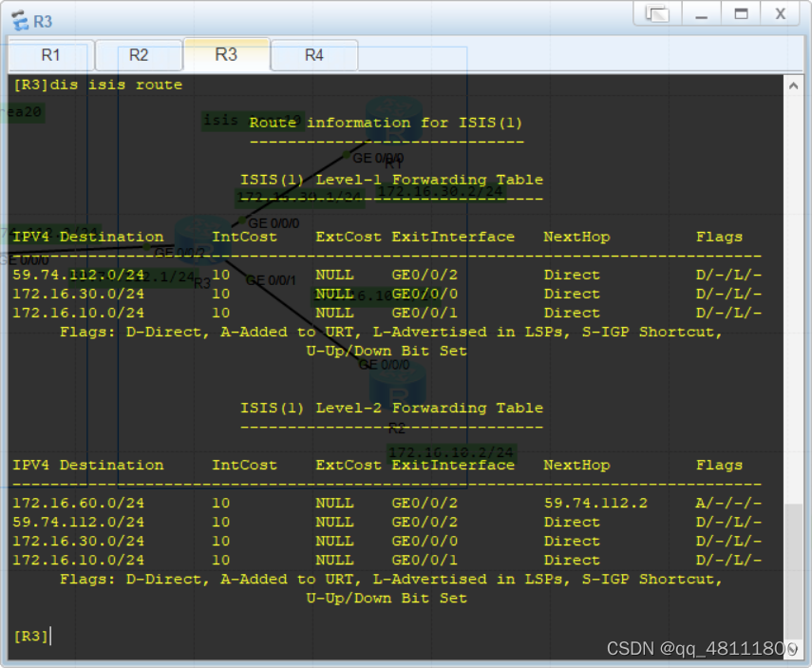The width and height of the screenshot is (812, 668).
Task: Click the 'Level-1 Forwarding Table' heading
Action: [391, 180]
